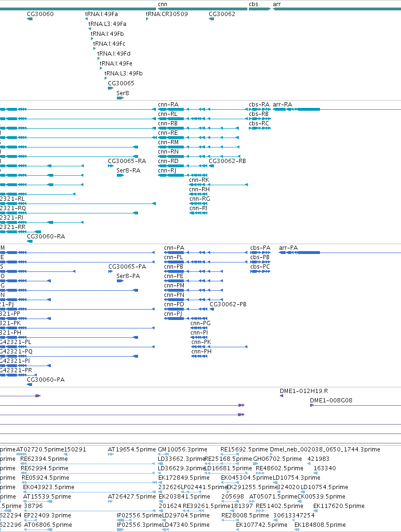This screenshot has width=401, height=532.
Task: Select the CG30060-PA protein label
Action: (46, 380)
